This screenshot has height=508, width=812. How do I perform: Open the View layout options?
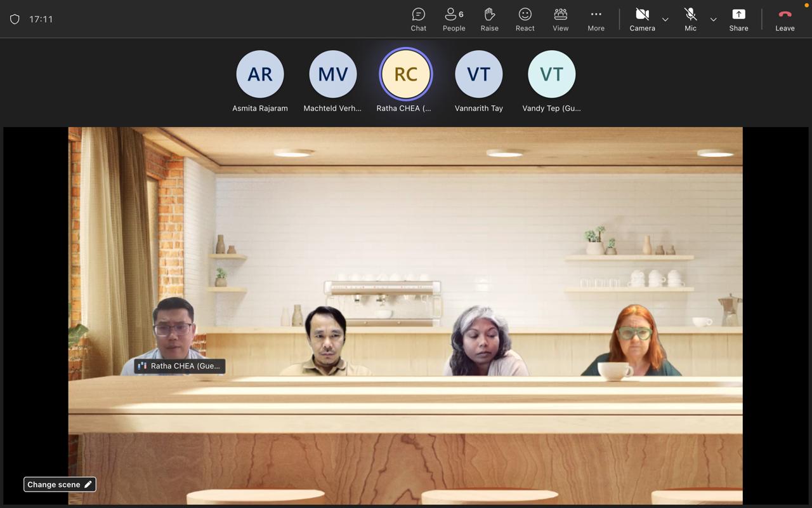click(560, 19)
